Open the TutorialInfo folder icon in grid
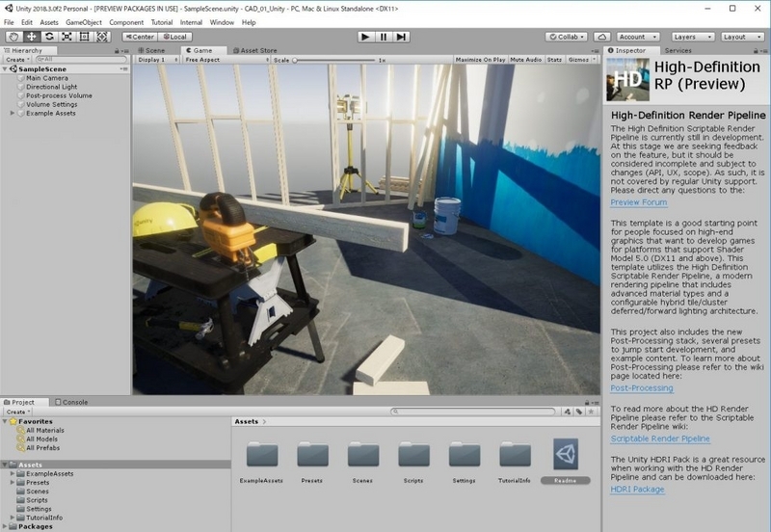Screen dimensions: 771x532 (x=516, y=454)
